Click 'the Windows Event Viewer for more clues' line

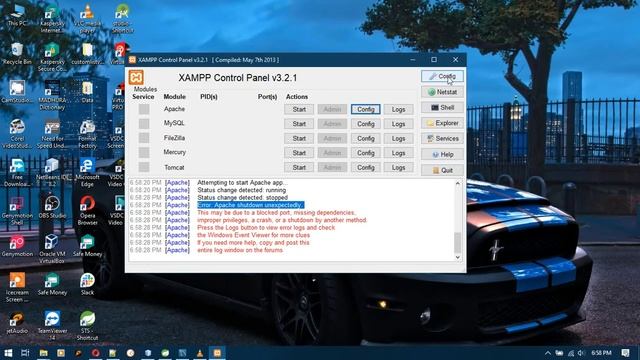click(253, 235)
